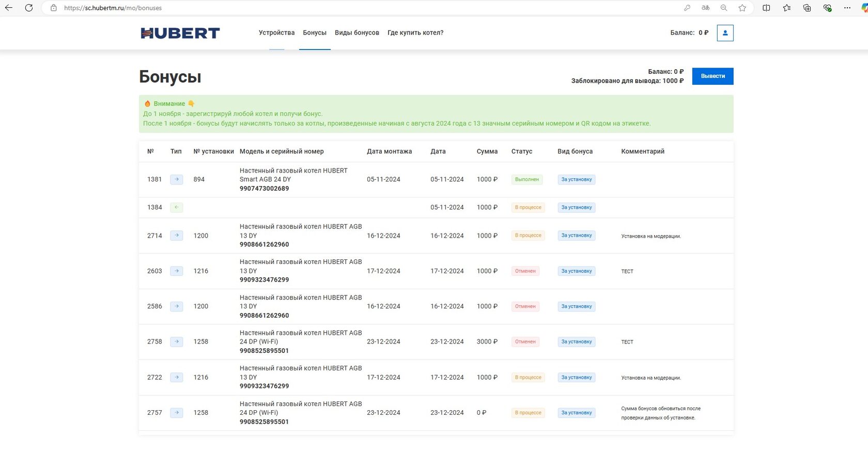Screen dimensions: 868x451
Task: Click the type arrow icon in row 2586
Action: [177, 306]
